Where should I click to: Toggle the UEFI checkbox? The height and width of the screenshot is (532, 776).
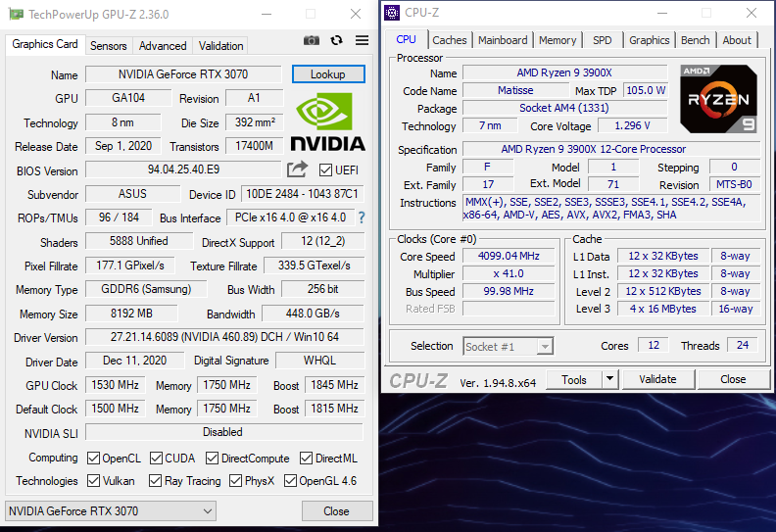point(325,170)
